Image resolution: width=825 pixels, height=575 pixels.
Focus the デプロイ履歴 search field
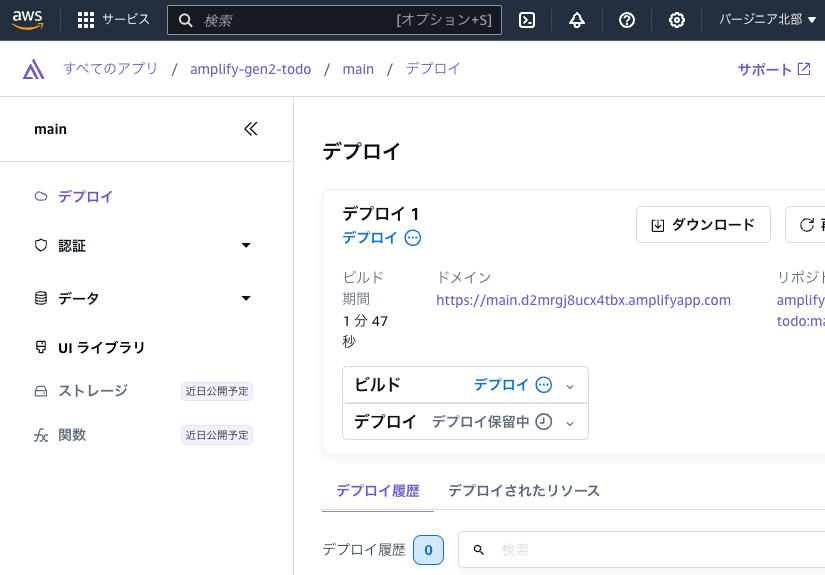(x=641, y=550)
